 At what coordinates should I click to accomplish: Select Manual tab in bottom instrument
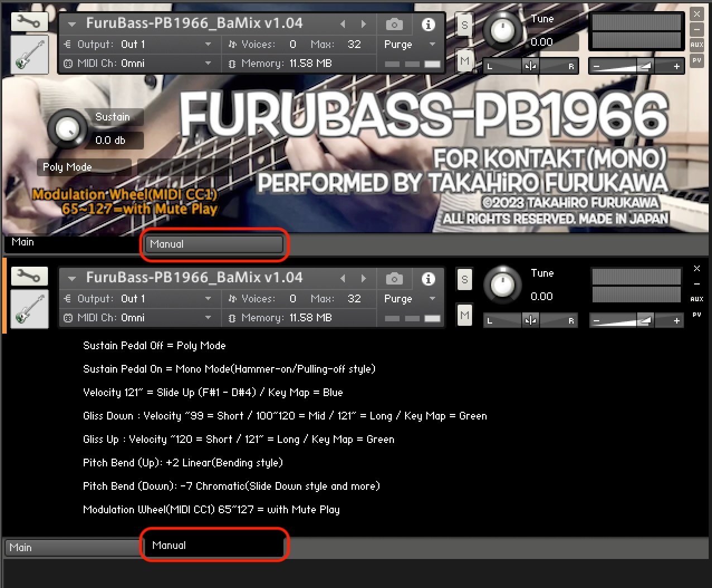[x=214, y=545]
